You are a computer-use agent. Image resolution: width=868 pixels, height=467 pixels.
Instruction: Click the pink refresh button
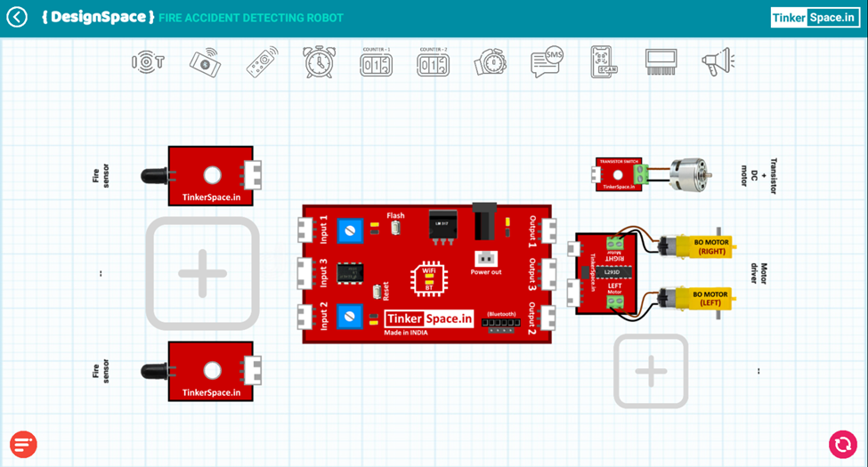click(x=843, y=444)
